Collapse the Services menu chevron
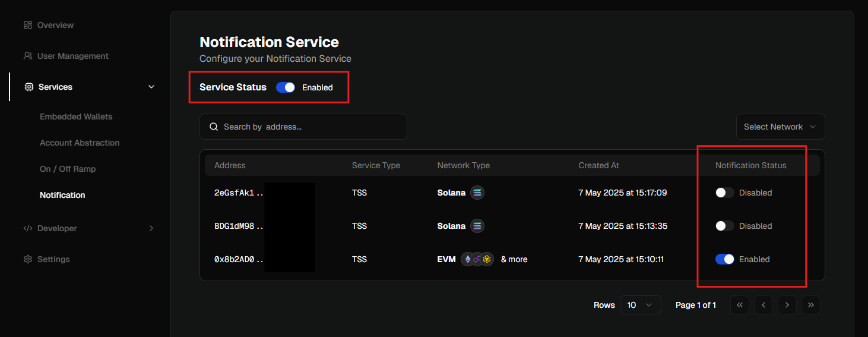Screen dimensions: 868x337 tap(151, 87)
